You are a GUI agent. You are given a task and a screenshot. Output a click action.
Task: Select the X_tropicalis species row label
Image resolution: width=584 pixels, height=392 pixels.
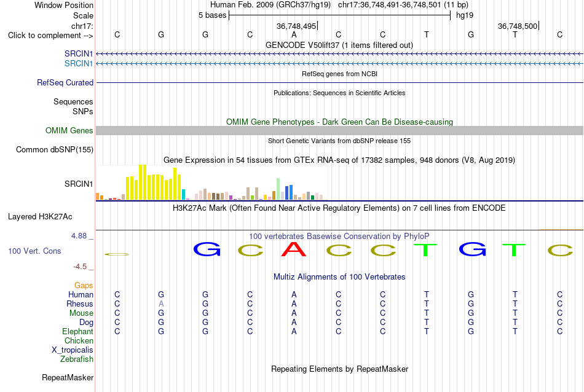click(x=73, y=350)
